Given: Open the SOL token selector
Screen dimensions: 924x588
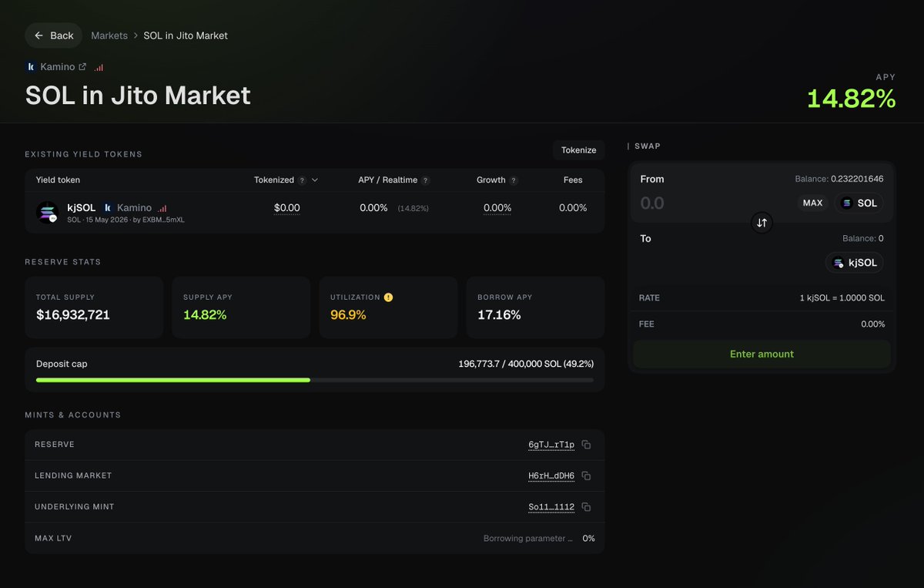Looking at the screenshot, I should [x=859, y=203].
